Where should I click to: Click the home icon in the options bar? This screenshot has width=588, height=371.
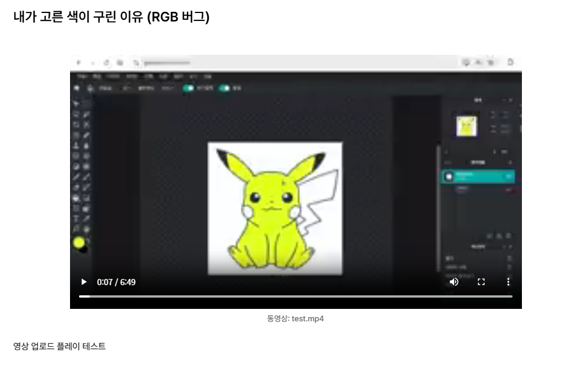point(76,88)
